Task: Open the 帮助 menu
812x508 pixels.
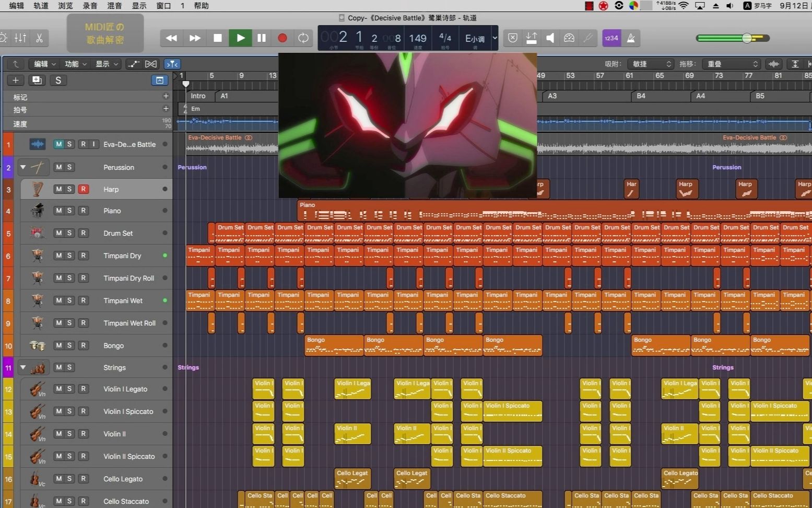Action: click(202, 6)
